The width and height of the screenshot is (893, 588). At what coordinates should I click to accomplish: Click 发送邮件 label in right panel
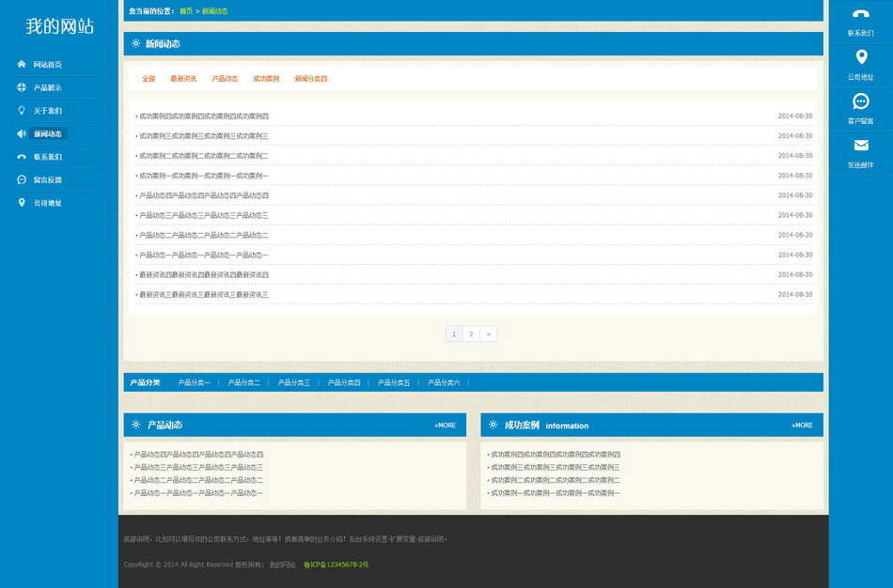tap(860, 165)
